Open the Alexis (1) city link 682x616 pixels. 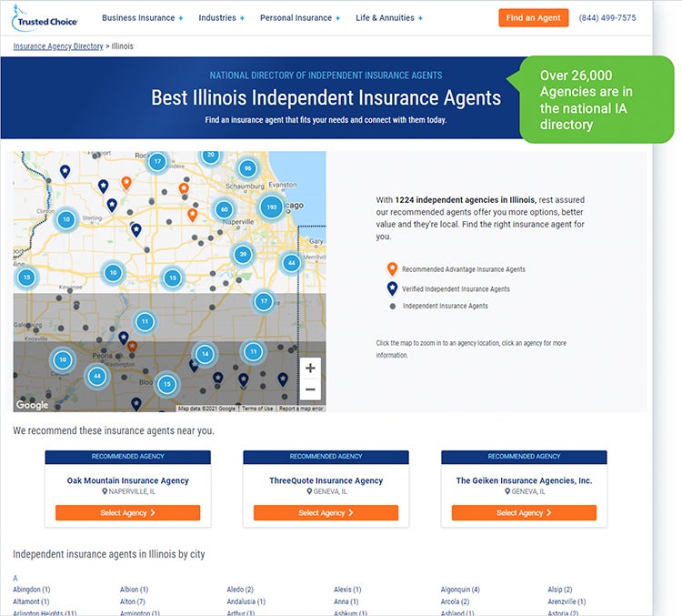tap(347, 590)
